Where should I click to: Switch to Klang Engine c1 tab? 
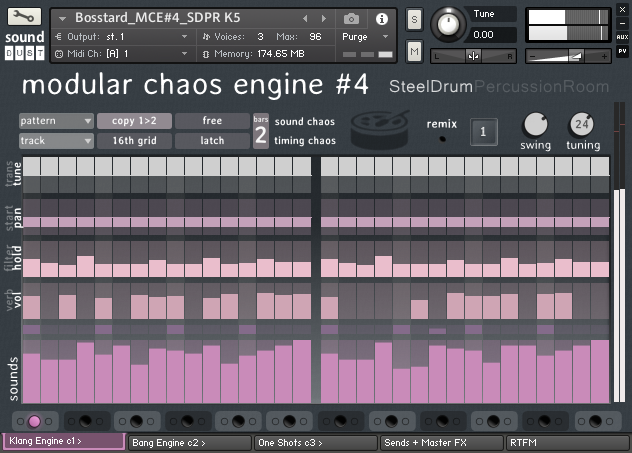point(64,441)
